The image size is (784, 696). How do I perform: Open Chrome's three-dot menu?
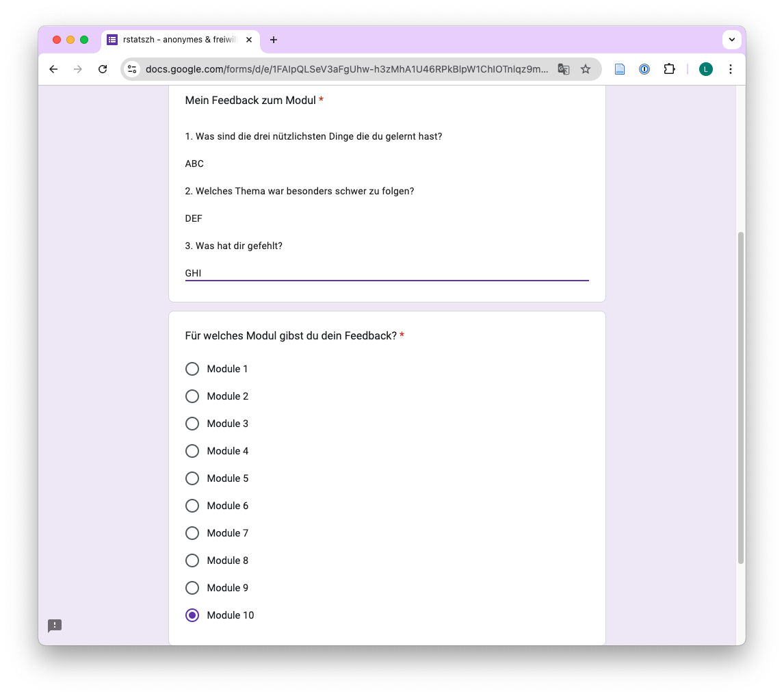point(731,69)
